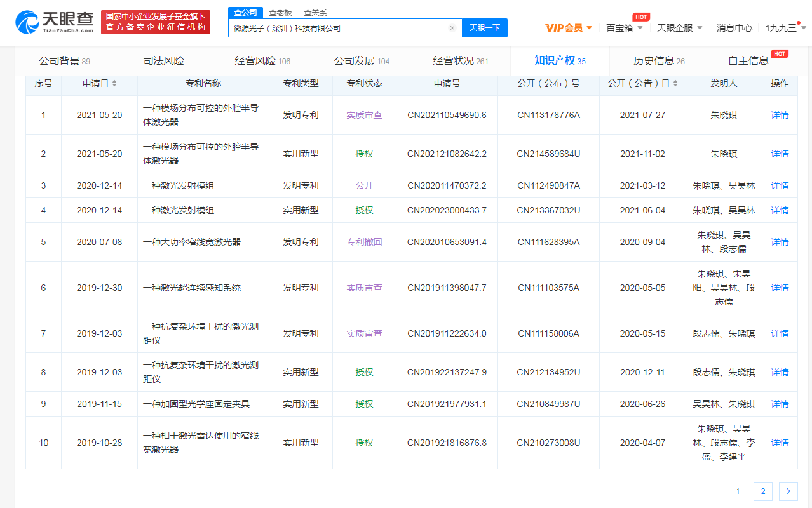The width and height of the screenshot is (812, 508).
Task: Click 一种加固型光学座固定夹具 patent name
Action: point(196,404)
